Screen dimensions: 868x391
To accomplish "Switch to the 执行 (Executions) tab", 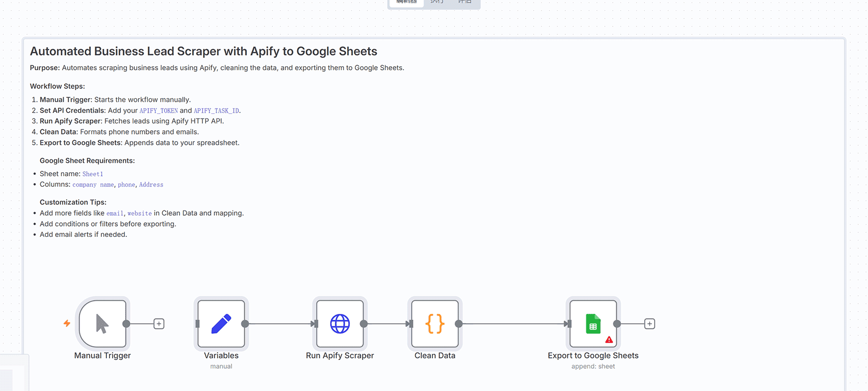I will (x=437, y=2).
